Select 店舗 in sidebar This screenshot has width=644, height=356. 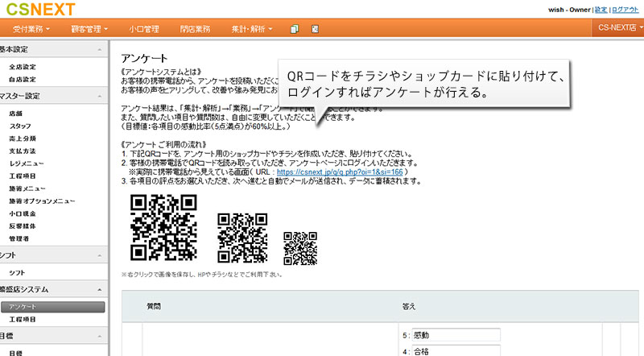click(16, 114)
